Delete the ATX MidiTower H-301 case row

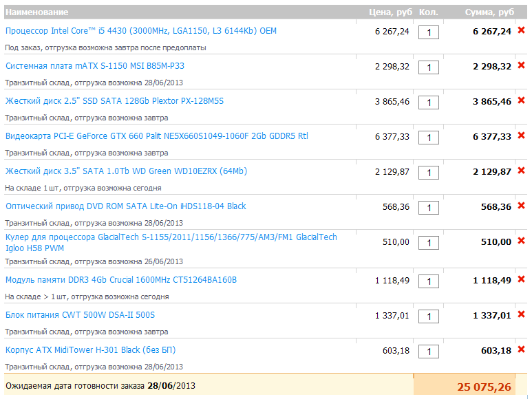[521, 350]
